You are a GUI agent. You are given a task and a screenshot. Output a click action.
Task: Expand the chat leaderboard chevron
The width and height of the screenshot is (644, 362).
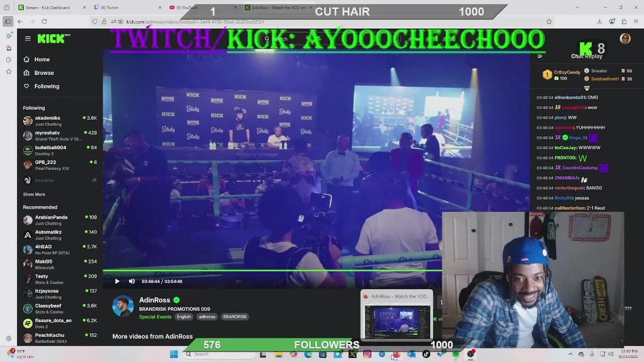(x=587, y=88)
